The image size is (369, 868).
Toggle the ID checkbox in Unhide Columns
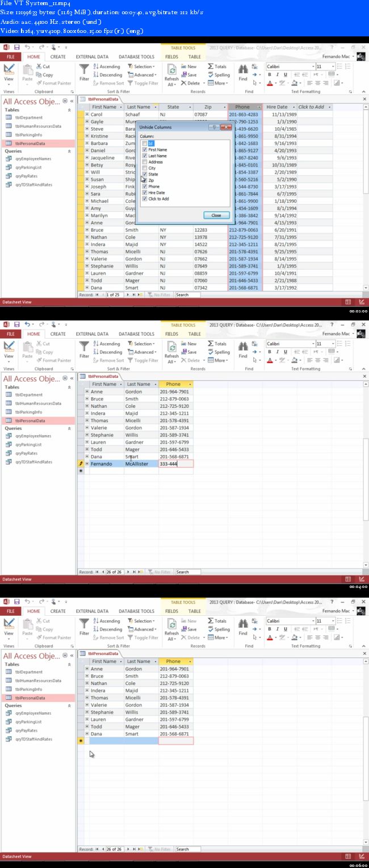pyautogui.click(x=145, y=143)
